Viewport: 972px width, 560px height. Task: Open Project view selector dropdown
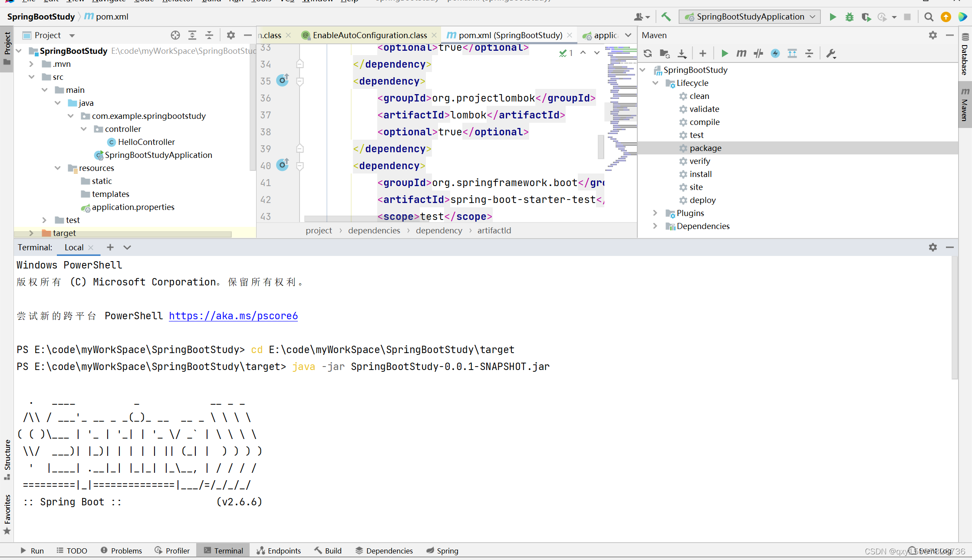(x=72, y=36)
